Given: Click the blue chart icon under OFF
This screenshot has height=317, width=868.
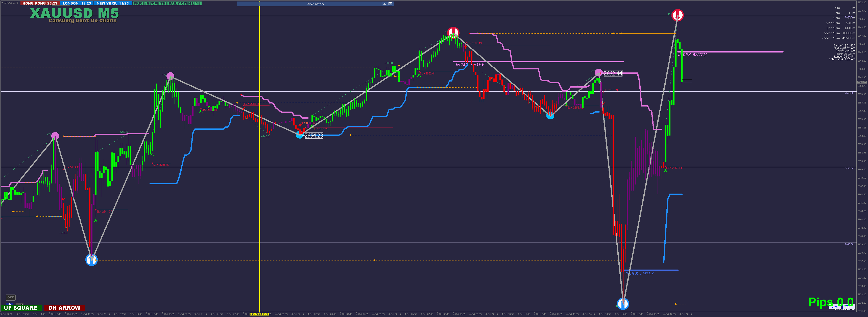Looking at the screenshot, I should point(9,304).
